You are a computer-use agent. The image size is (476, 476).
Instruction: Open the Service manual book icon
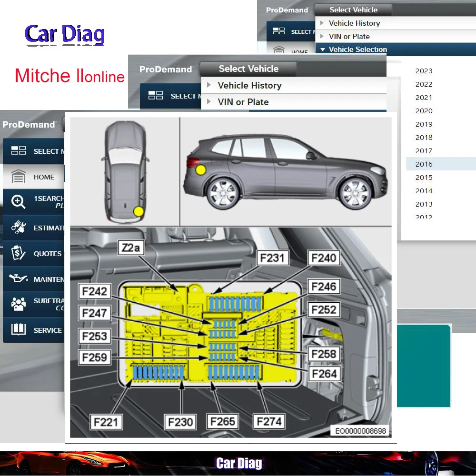tap(18, 329)
